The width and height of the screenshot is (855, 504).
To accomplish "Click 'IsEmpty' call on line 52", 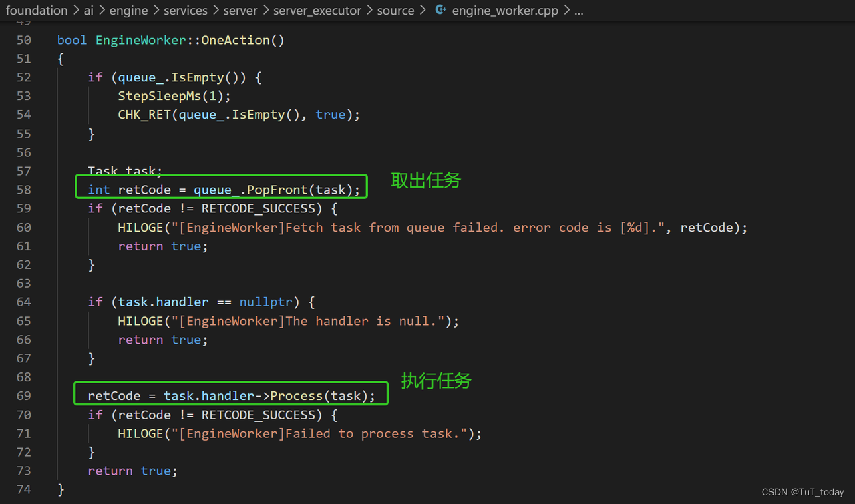I will [x=198, y=77].
